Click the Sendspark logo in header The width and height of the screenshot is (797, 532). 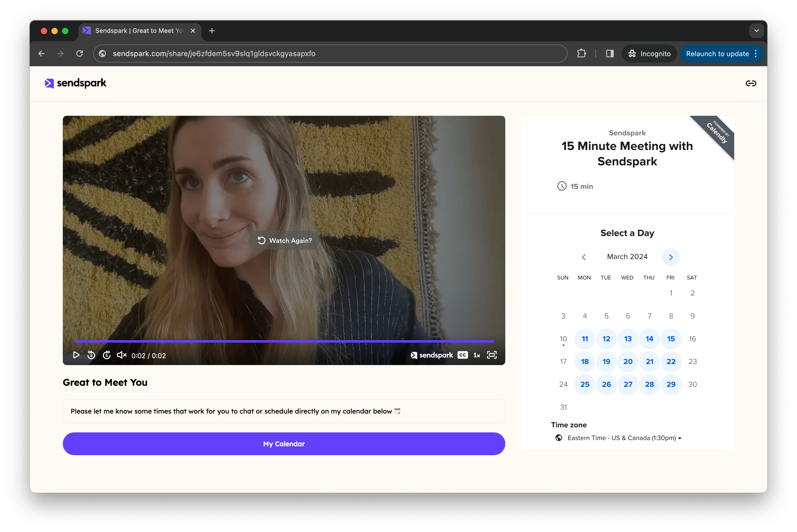[x=75, y=83]
